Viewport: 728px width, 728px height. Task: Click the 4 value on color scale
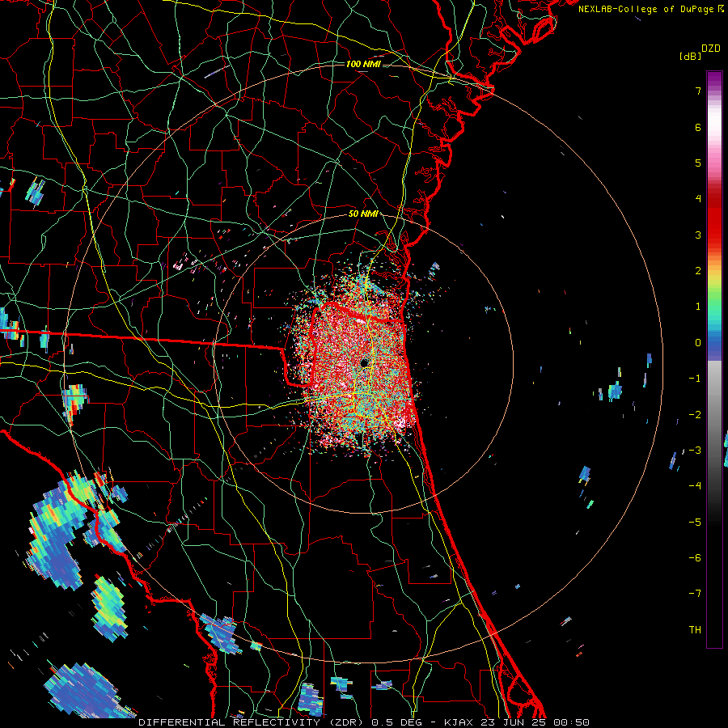point(698,199)
